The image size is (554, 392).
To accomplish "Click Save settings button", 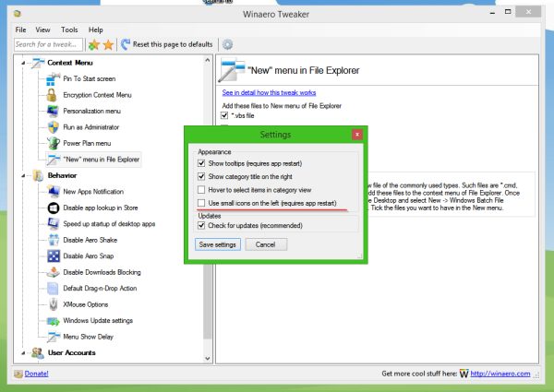I will [218, 244].
